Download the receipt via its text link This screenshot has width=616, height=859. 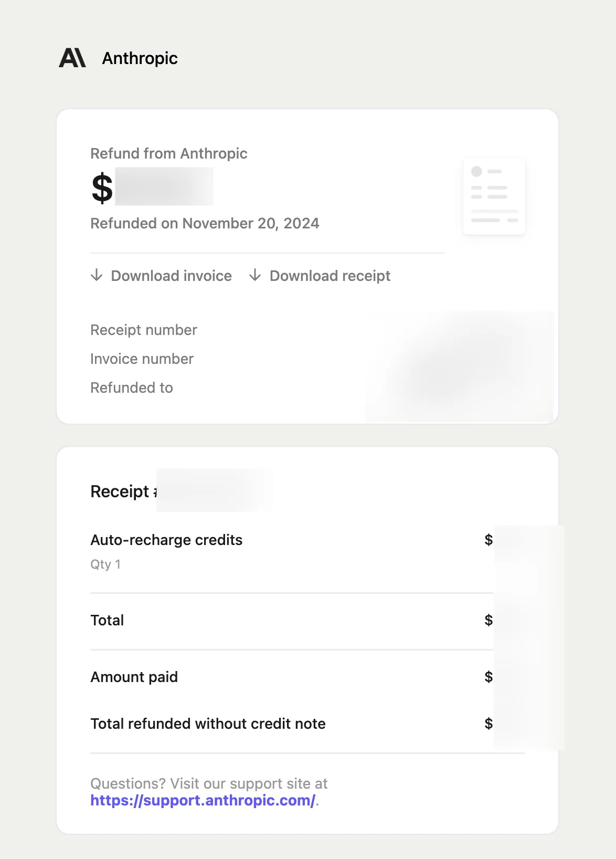[330, 276]
